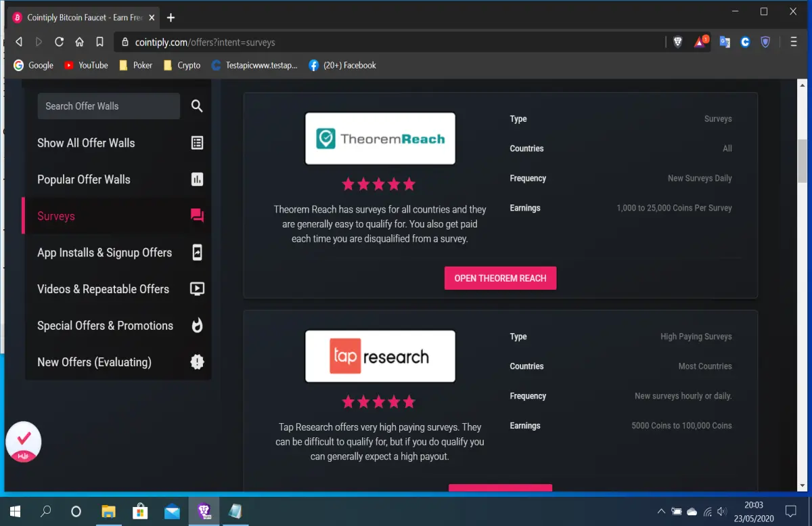Screen dimensions: 812x526
Task: Open Windows Start menu
Action: click(15, 511)
